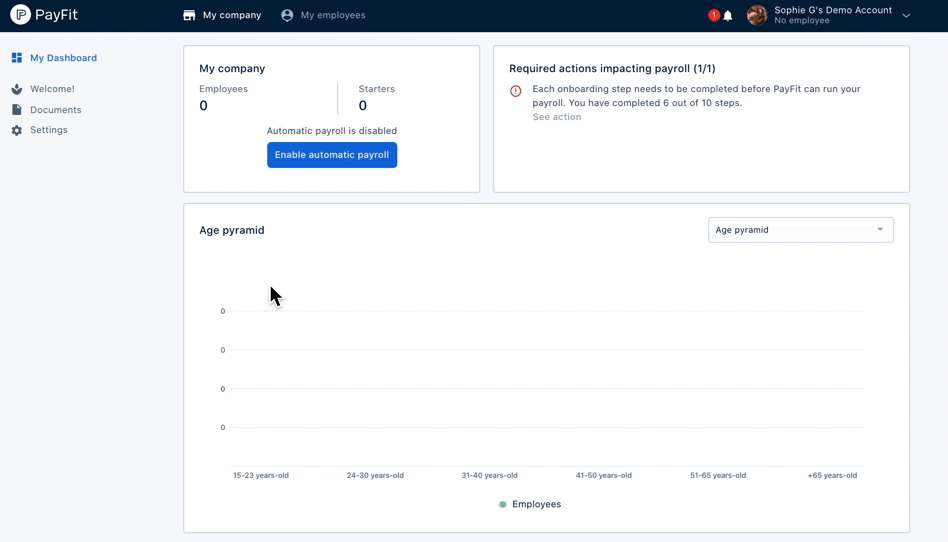Click the My Dashboard grid icon
Image resolution: width=948 pixels, height=542 pixels.
(17, 57)
